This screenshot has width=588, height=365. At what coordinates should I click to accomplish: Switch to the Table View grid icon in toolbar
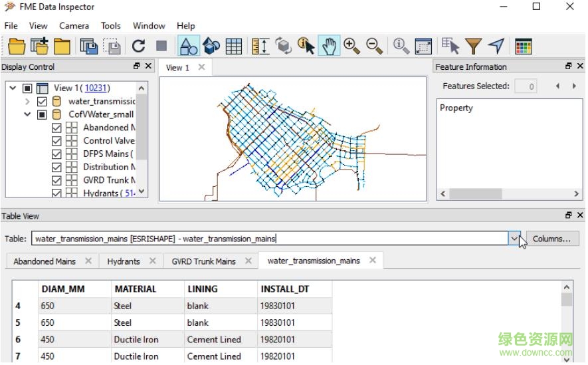pos(233,46)
